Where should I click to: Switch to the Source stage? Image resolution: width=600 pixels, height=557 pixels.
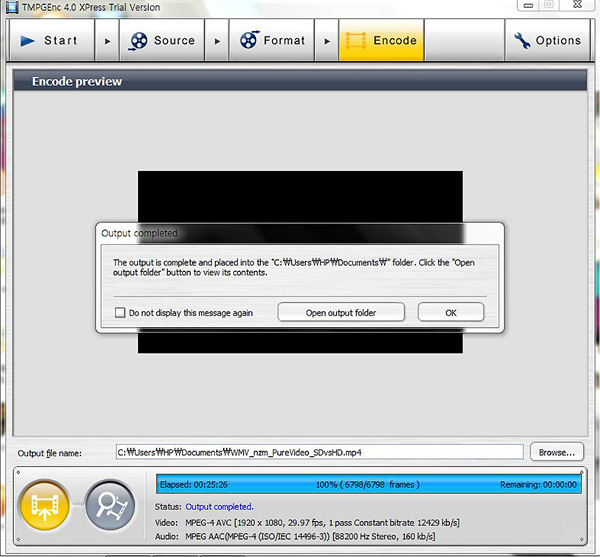point(162,40)
